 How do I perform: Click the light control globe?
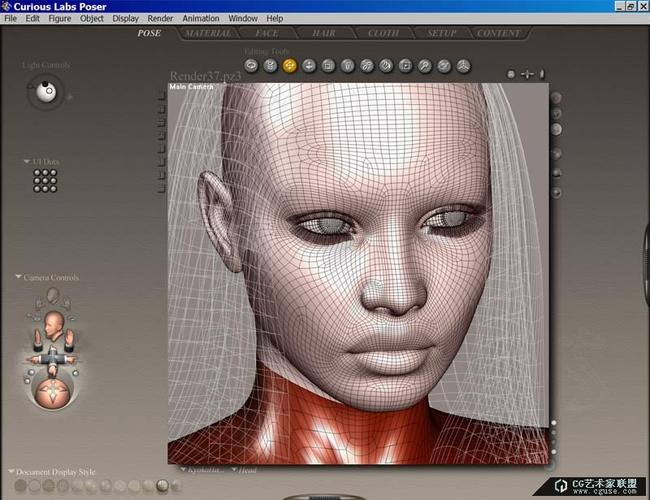click(45, 92)
